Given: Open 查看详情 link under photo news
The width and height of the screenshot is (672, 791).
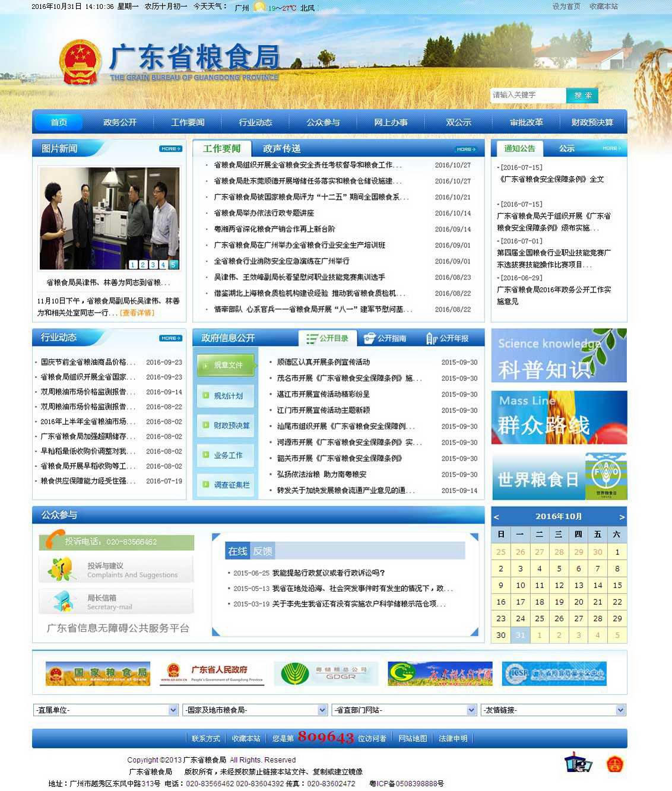Looking at the screenshot, I should [x=137, y=313].
